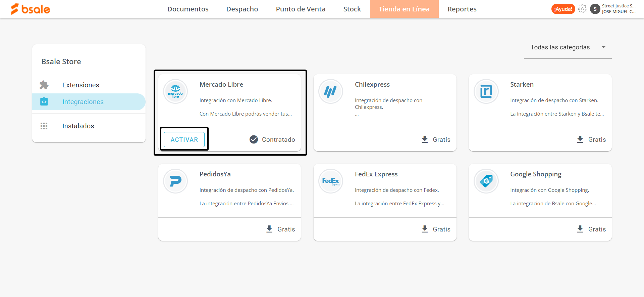Click the Chilexpress logo
The height and width of the screenshot is (297, 644).
pyautogui.click(x=331, y=91)
